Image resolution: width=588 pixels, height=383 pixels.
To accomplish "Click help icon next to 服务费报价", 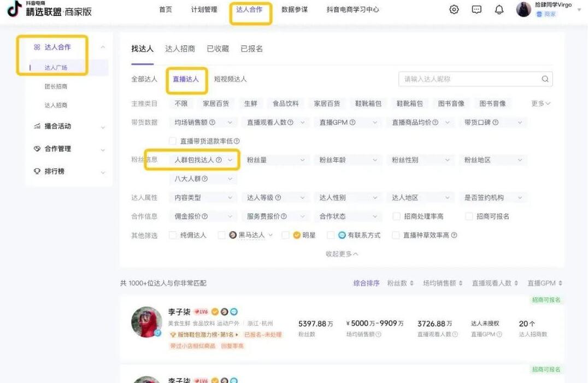I will click(284, 216).
